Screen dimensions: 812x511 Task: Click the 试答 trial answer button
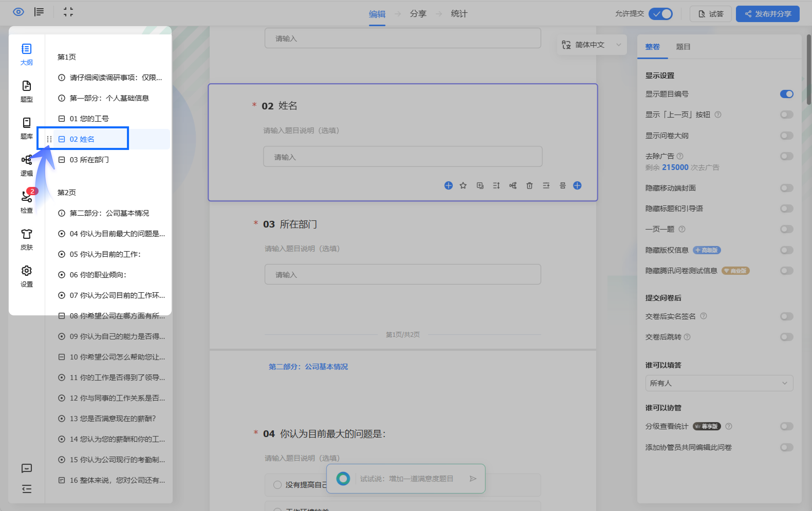[710, 14]
